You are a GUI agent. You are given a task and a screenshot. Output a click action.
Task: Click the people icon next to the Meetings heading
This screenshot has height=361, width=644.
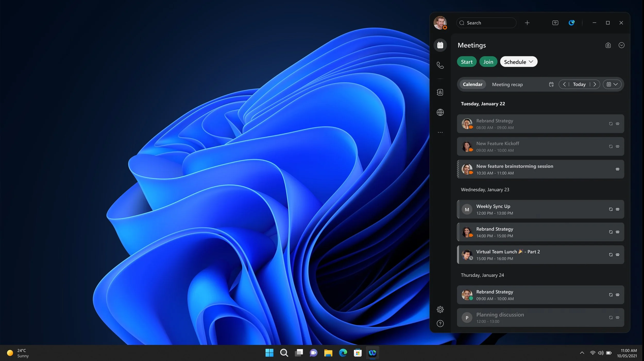coord(608,45)
